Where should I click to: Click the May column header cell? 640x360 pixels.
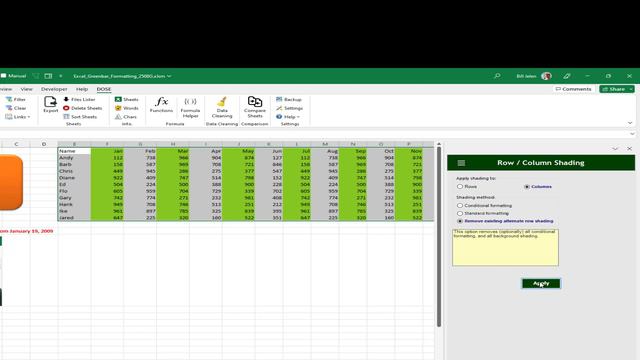tap(239, 151)
